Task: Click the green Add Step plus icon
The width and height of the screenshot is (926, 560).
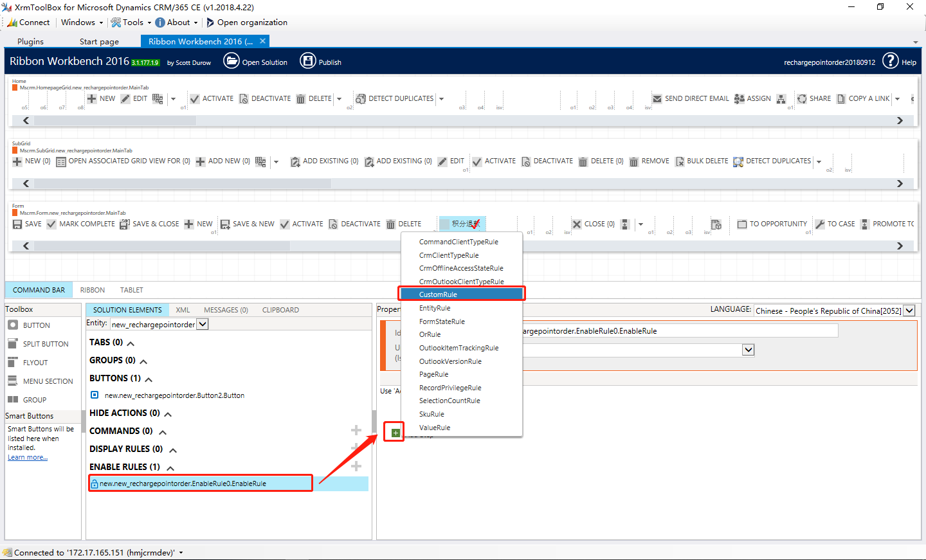Action: point(395,433)
